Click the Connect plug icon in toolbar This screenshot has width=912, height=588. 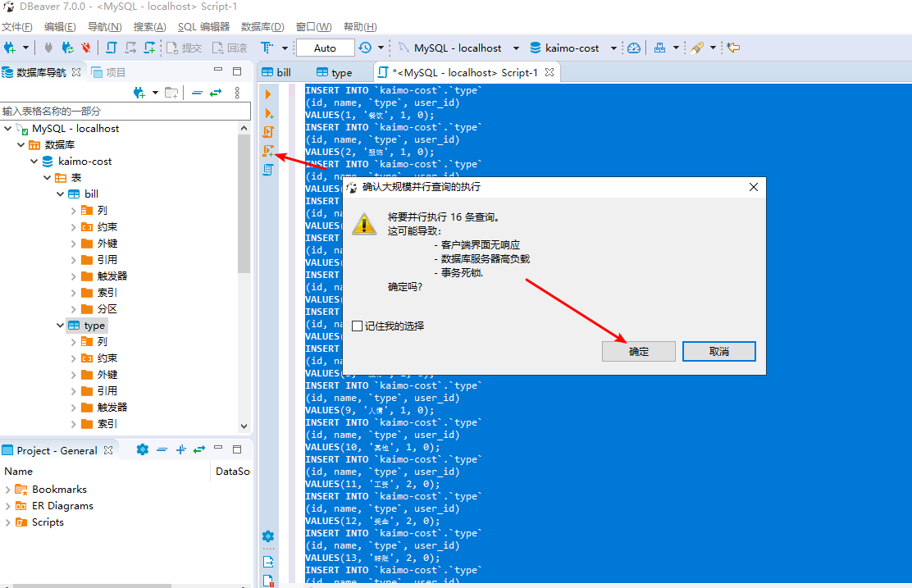point(49,48)
